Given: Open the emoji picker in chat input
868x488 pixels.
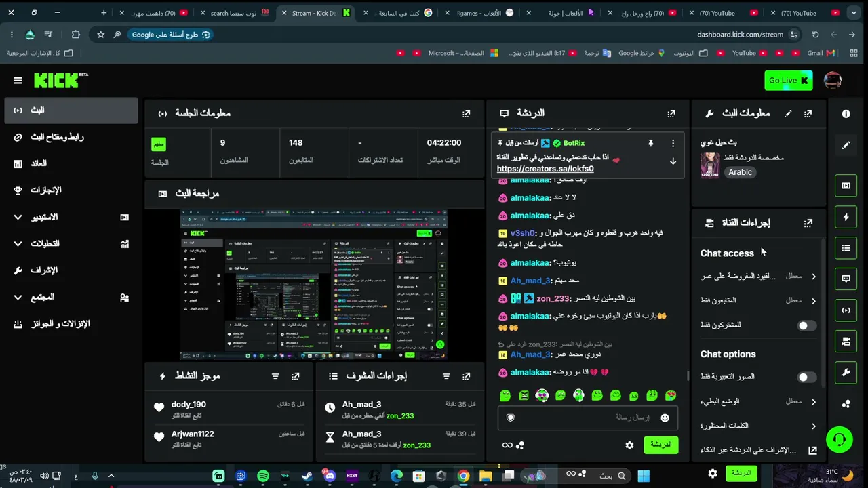Looking at the screenshot, I should (665, 418).
